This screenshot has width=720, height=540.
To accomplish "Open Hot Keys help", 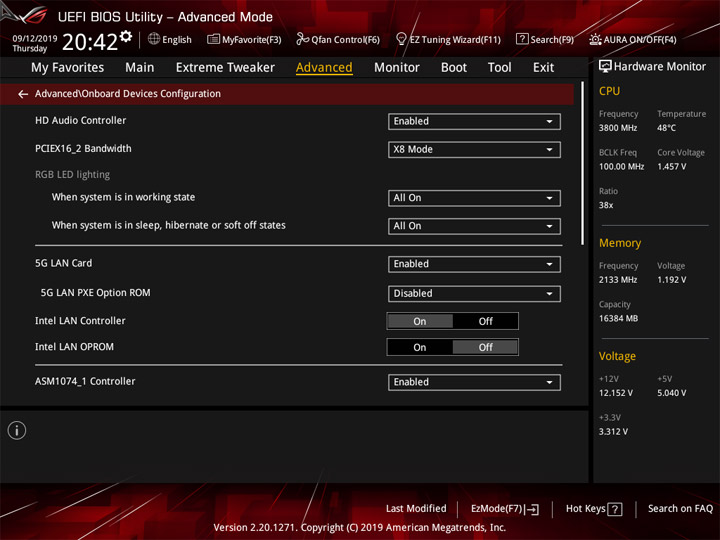I will [594, 509].
